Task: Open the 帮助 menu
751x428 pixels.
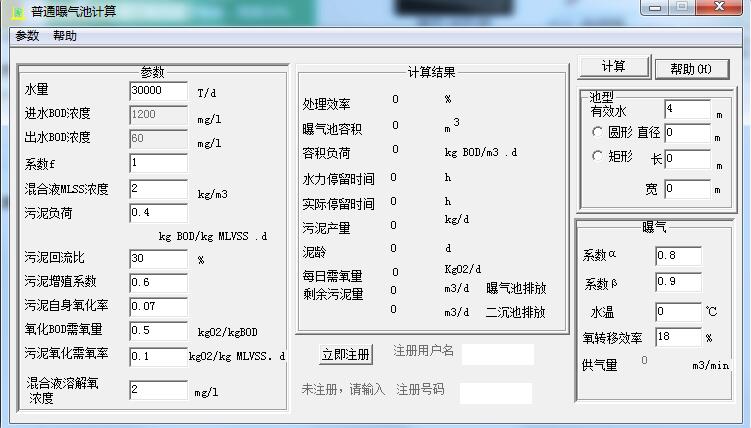Action: (x=65, y=36)
